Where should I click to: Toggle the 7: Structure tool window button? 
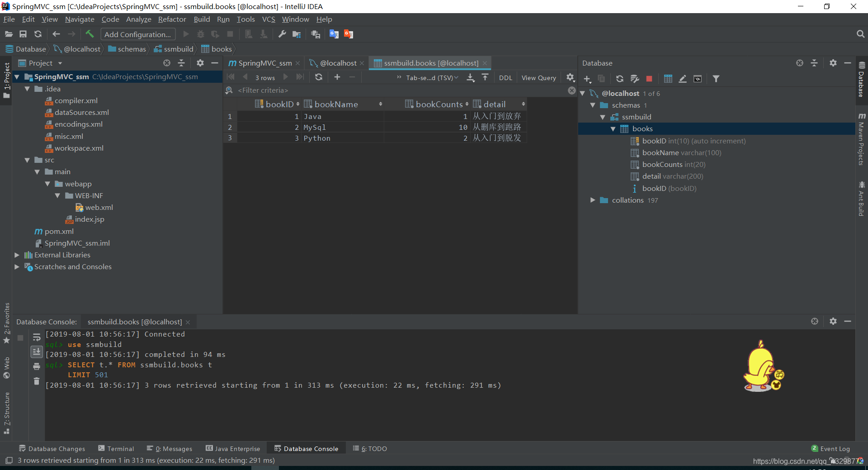point(6,413)
